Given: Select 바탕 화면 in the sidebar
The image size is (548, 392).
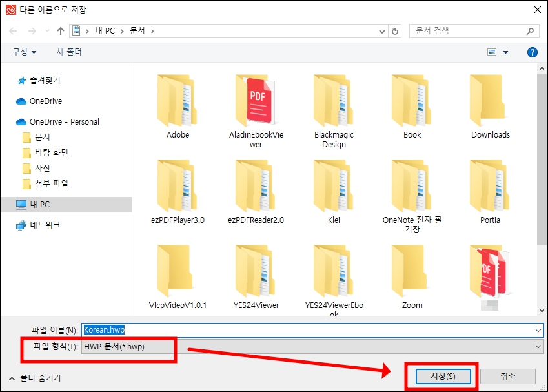Looking at the screenshot, I should click(45, 152).
